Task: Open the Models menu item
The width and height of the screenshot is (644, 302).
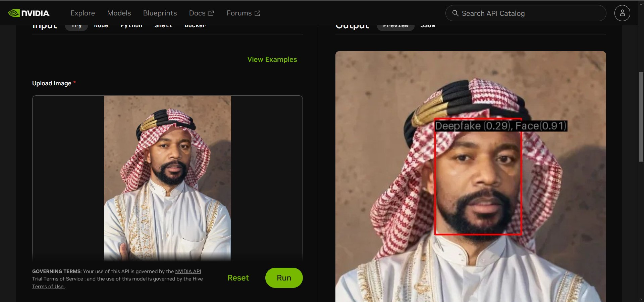Action: coord(119,13)
